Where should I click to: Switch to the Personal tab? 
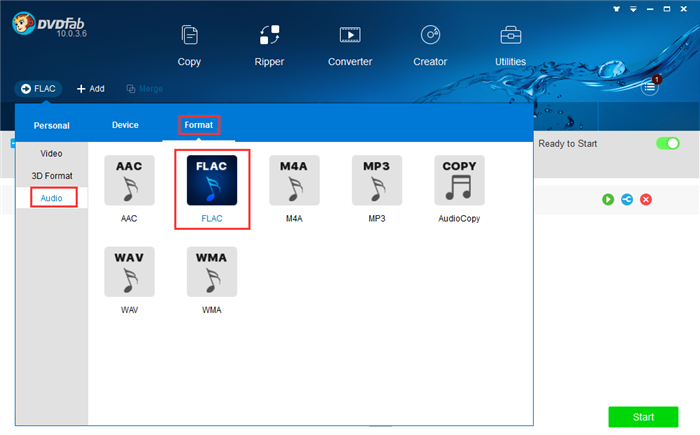51,126
